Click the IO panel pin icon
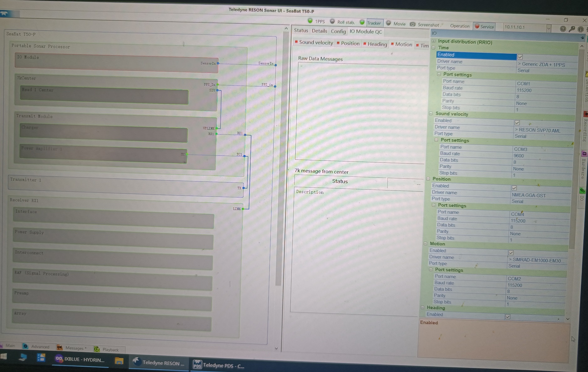The height and width of the screenshot is (372, 588). (582, 38)
